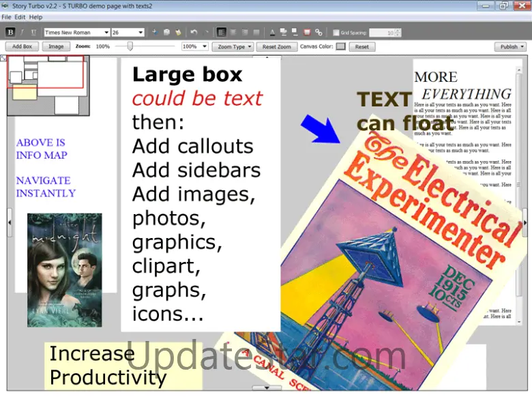Screen dimensions: 532x399
Task: Click the text box scrollbar down arrow
Action: [x=519, y=321]
